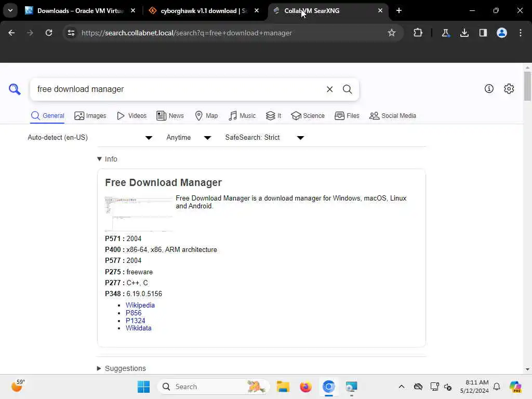
Task: Open Chrome Labs flask icon
Action: point(445,33)
